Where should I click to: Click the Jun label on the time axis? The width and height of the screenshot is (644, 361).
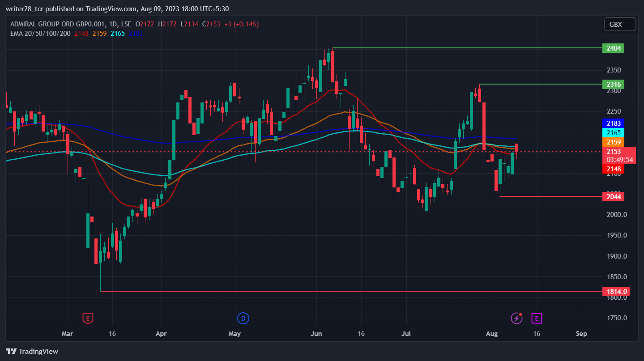click(316, 334)
